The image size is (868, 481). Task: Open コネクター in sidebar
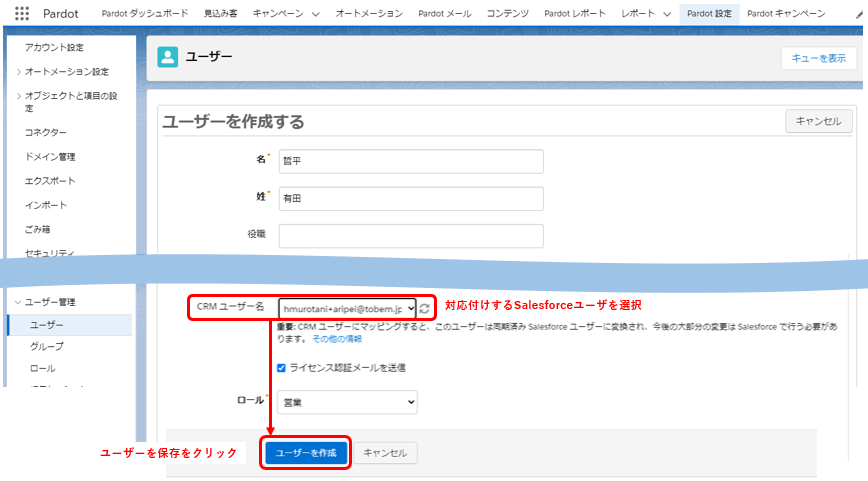click(x=45, y=133)
